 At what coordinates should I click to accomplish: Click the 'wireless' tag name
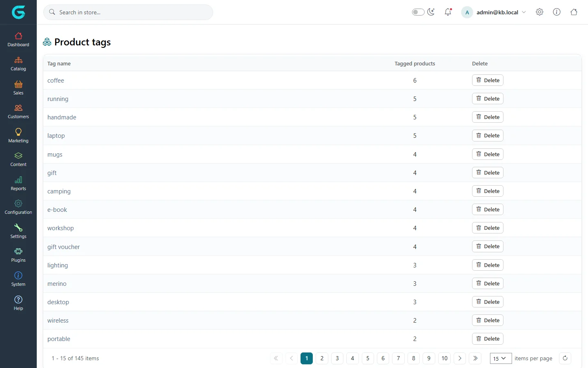pyautogui.click(x=58, y=321)
